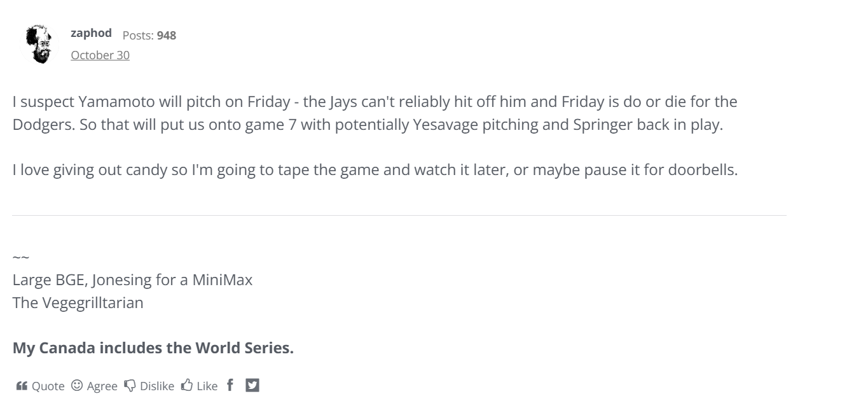
Task: Click the thumbs-up Like icon
Action: (x=186, y=386)
